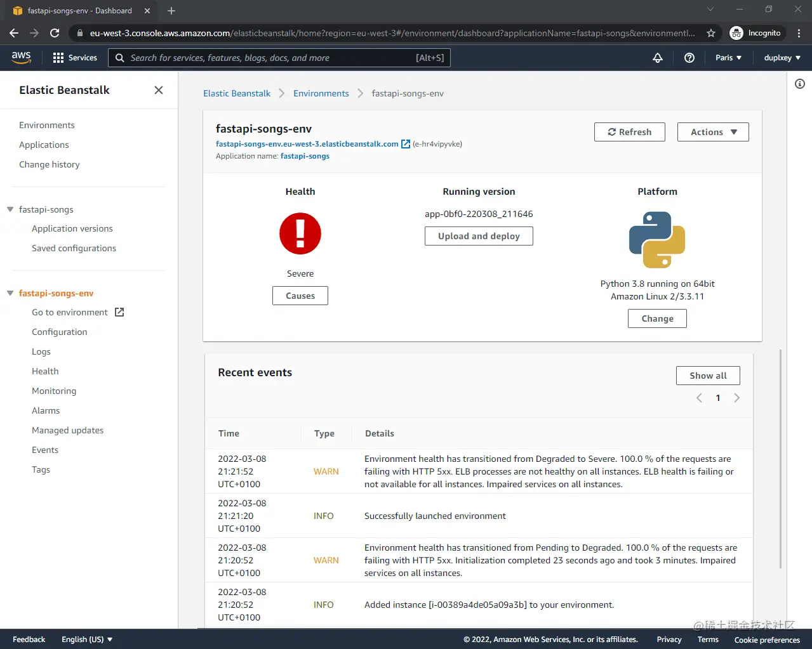Open the tab search chevron
812x649 pixels.
tap(710, 9)
